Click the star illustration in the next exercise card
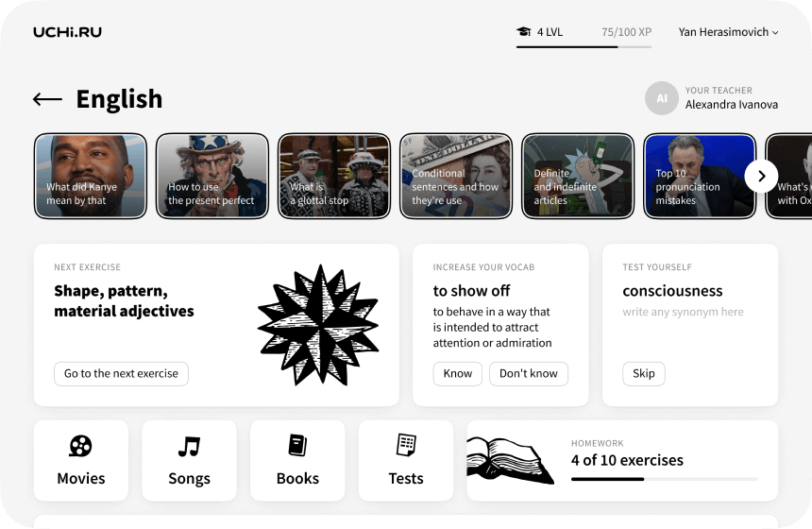812x529 pixels. pyautogui.click(x=318, y=325)
